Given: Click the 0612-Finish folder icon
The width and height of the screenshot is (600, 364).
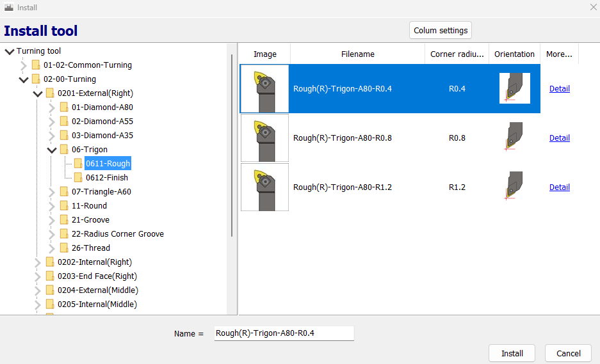Looking at the screenshot, I should (78, 177).
